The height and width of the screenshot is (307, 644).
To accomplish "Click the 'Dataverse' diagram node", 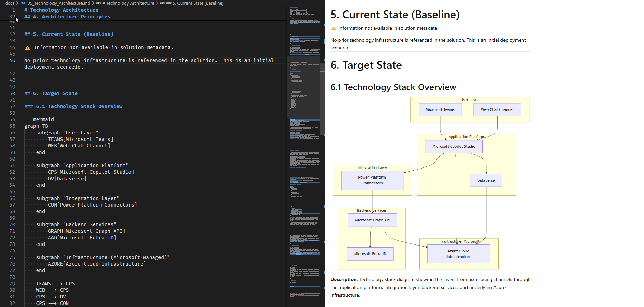I will pos(486,180).
